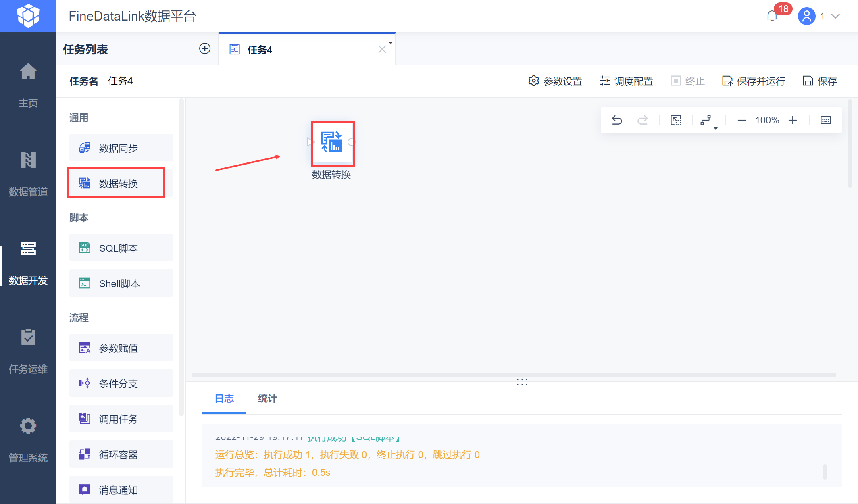Click the 任务名 input field
This screenshot has width=858, height=504.
click(185, 81)
